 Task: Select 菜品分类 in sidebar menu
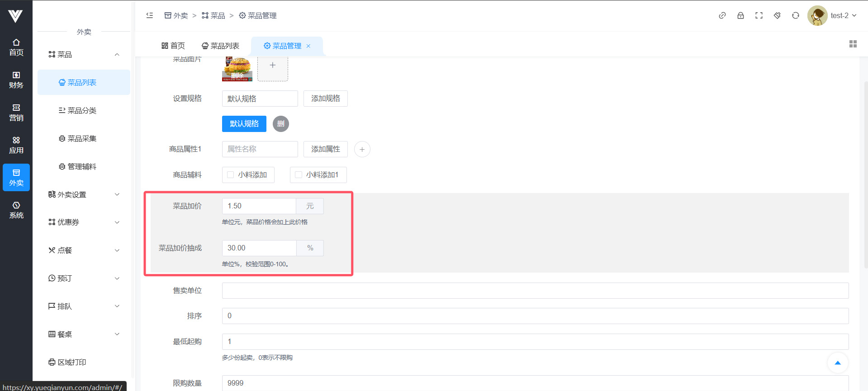point(81,110)
